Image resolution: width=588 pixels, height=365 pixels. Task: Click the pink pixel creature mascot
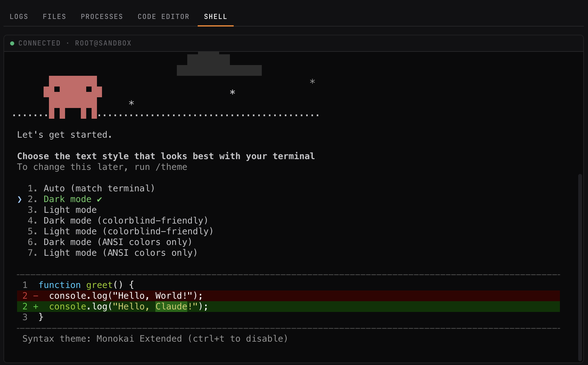point(73,97)
